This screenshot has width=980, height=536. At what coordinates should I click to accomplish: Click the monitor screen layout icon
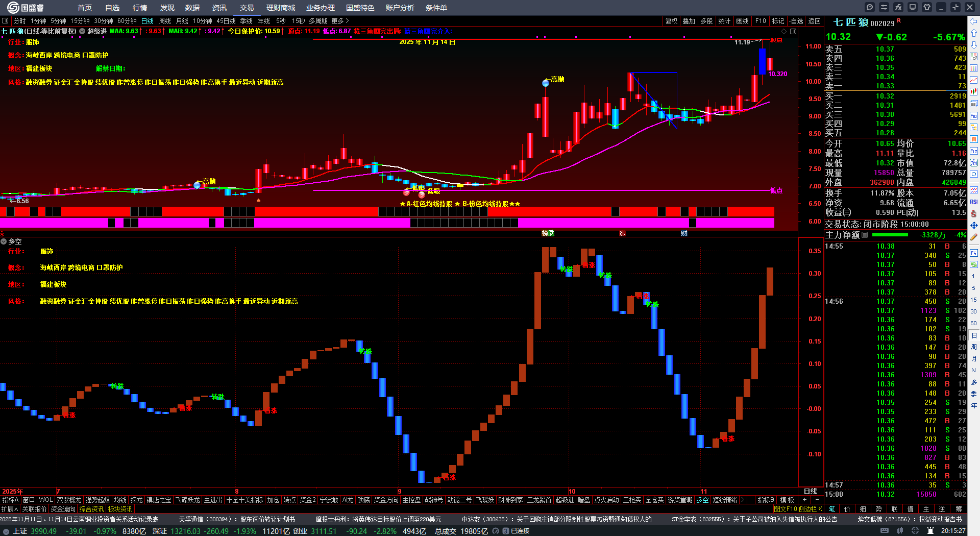[913, 7]
